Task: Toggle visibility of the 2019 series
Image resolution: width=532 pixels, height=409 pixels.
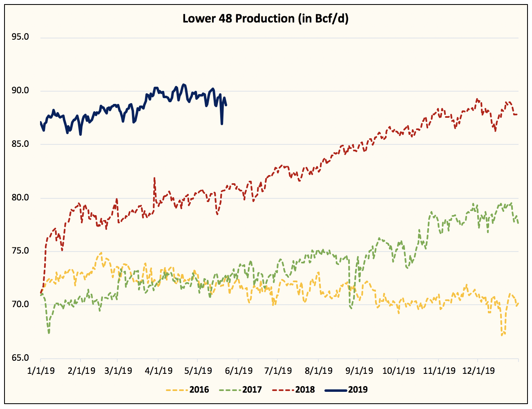Action: pos(357,390)
